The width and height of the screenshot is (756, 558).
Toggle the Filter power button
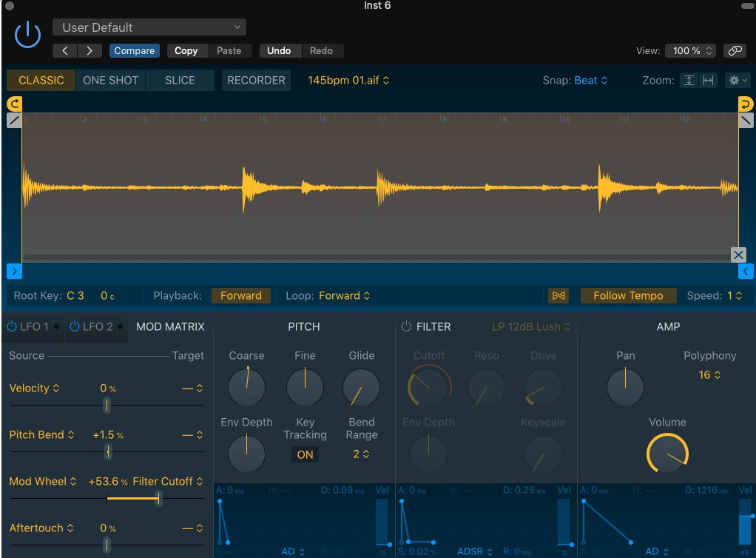click(406, 326)
